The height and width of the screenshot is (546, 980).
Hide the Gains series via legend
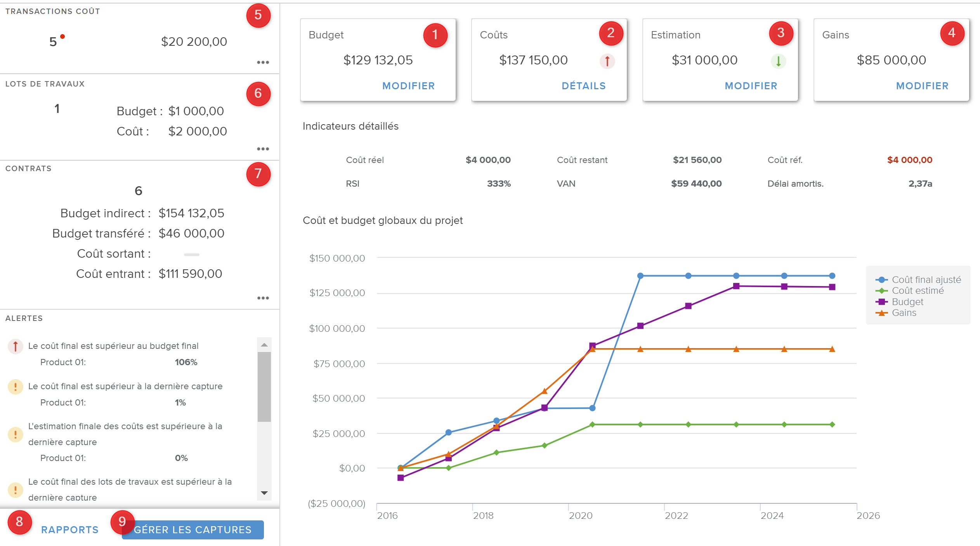[904, 313]
